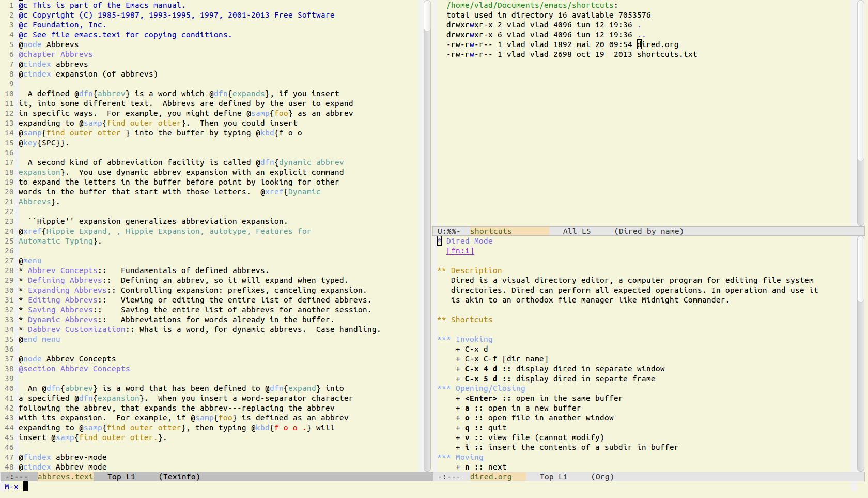Image resolution: width=868 pixels, height=498 pixels.
Task: Collapse the '** Shortcuts' heading
Action: click(x=465, y=320)
